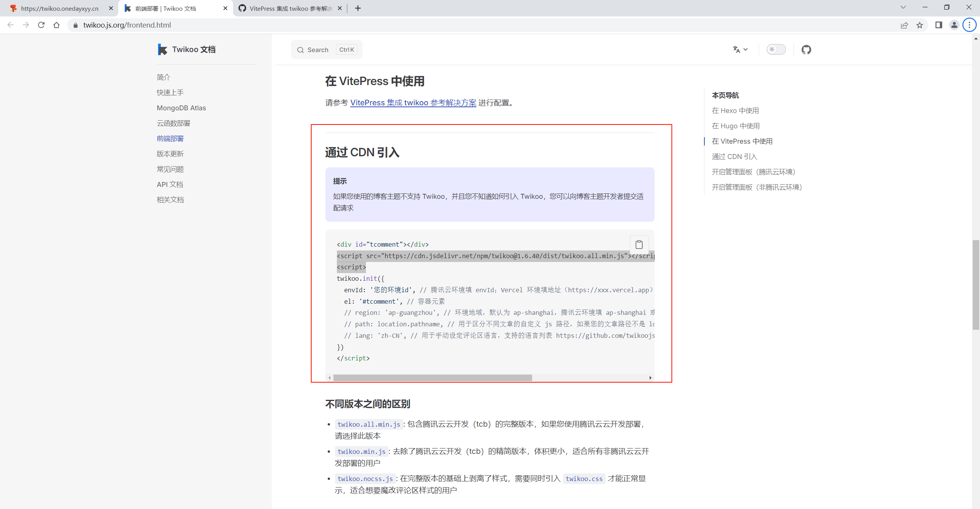View site security lock info
Screen dimensions: 980x509
[x=75, y=25]
